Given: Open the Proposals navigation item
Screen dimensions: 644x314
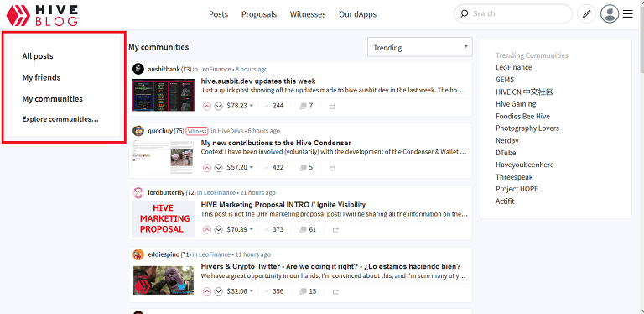Looking at the screenshot, I should [x=259, y=14].
